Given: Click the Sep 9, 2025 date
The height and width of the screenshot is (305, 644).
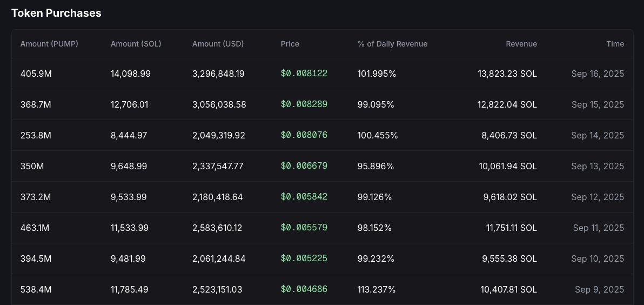Looking at the screenshot, I should tap(600, 290).
